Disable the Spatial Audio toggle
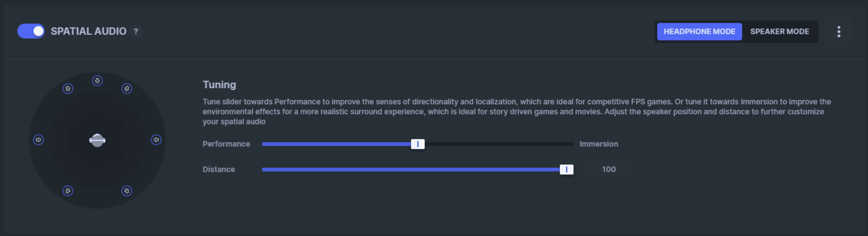Screen dimensions: 868x236 tap(31, 31)
